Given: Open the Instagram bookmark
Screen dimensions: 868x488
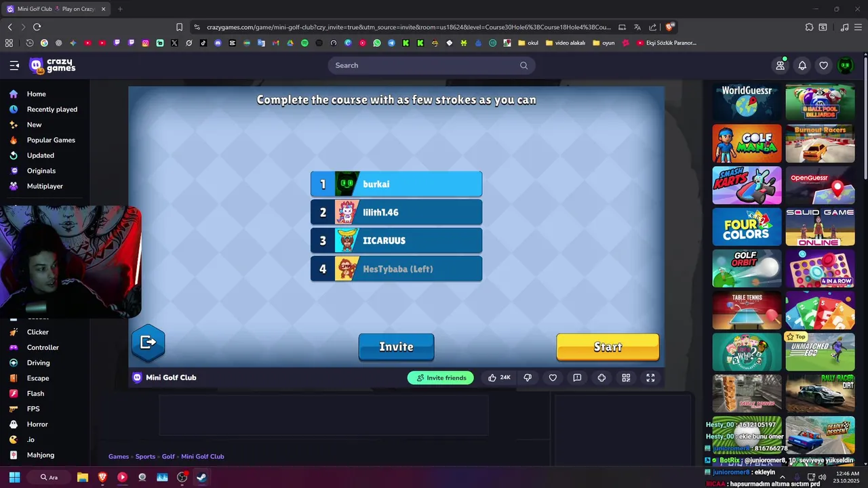Looking at the screenshot, I should 145,43.
